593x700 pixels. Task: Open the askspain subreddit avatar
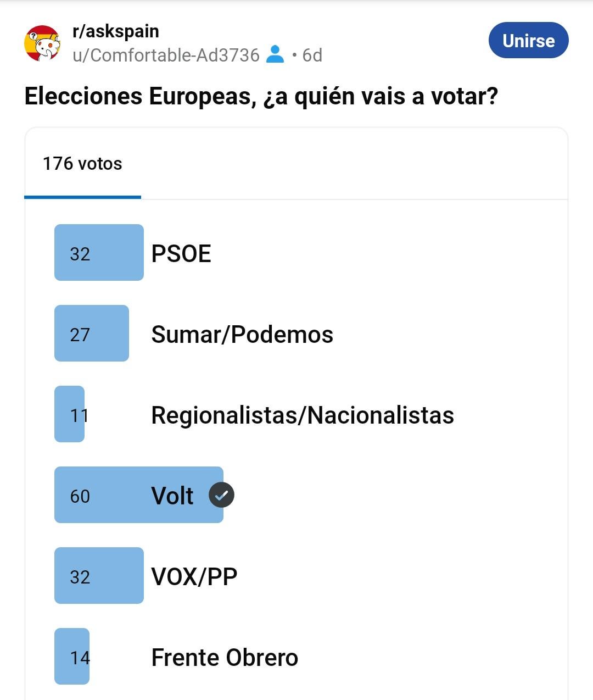tap(42, 43)
